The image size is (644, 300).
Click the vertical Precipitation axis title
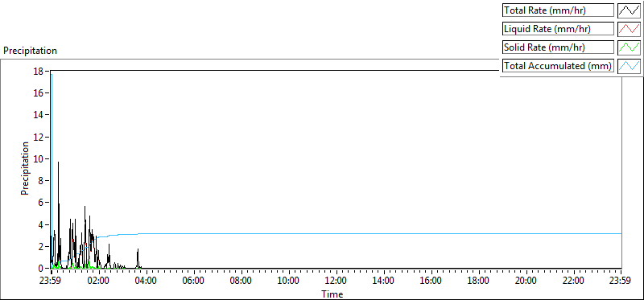tap(25, 168)
